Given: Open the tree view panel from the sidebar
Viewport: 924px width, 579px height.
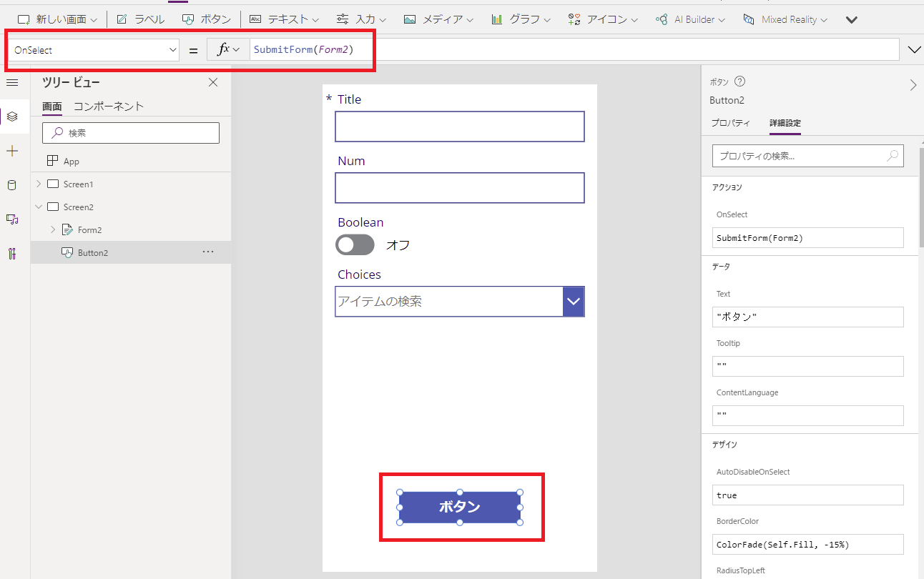Looking at the screenshot, I should 12,117.
